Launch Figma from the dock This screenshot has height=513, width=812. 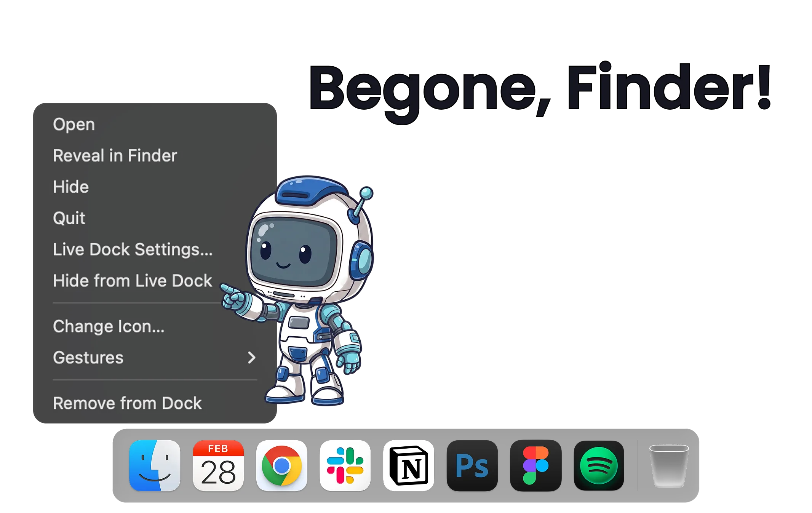[535, 465]
